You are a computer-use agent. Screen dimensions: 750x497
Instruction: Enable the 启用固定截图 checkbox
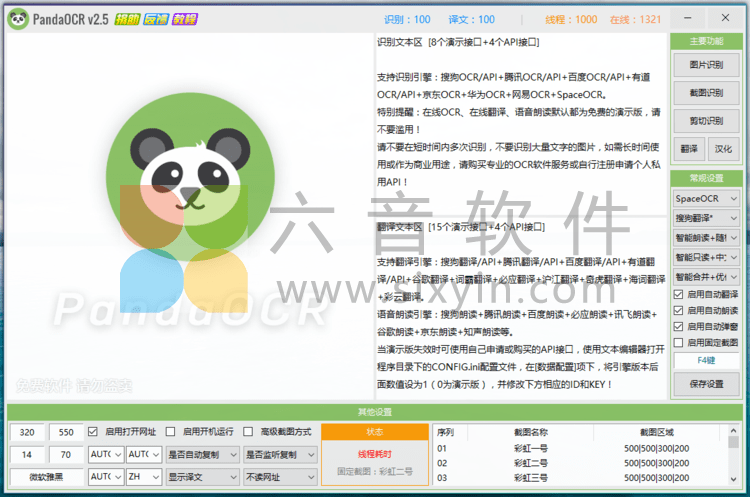(x=678, y=342)
